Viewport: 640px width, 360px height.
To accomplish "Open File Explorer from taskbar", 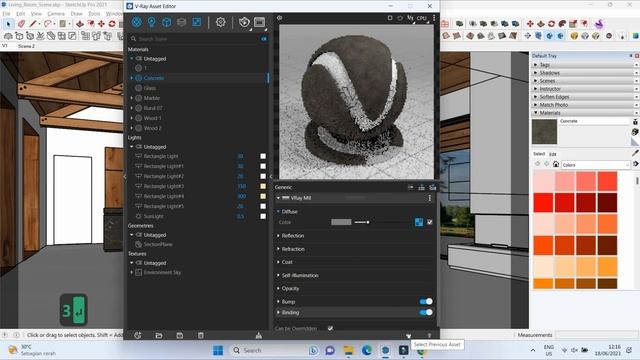I will click(x=349, y=350).
